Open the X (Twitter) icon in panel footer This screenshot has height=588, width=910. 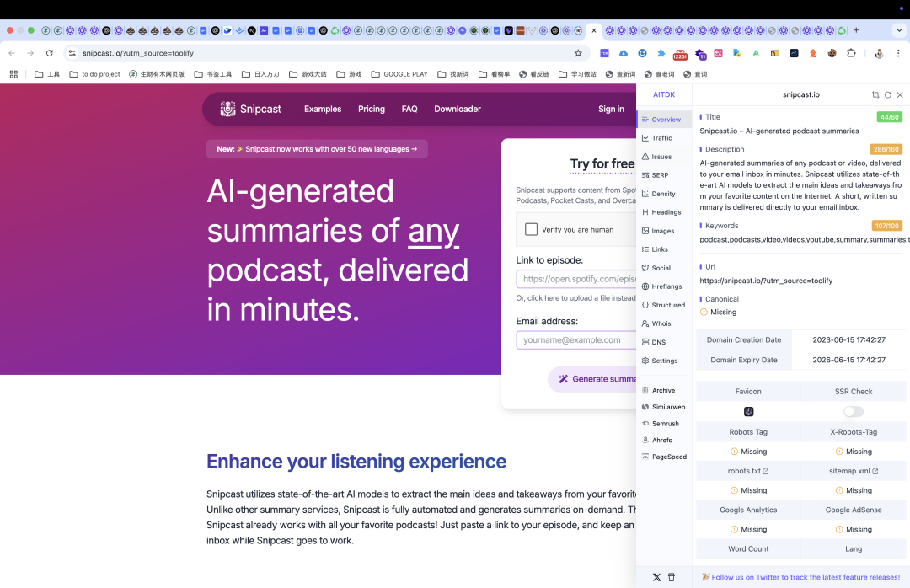(656, 578)
